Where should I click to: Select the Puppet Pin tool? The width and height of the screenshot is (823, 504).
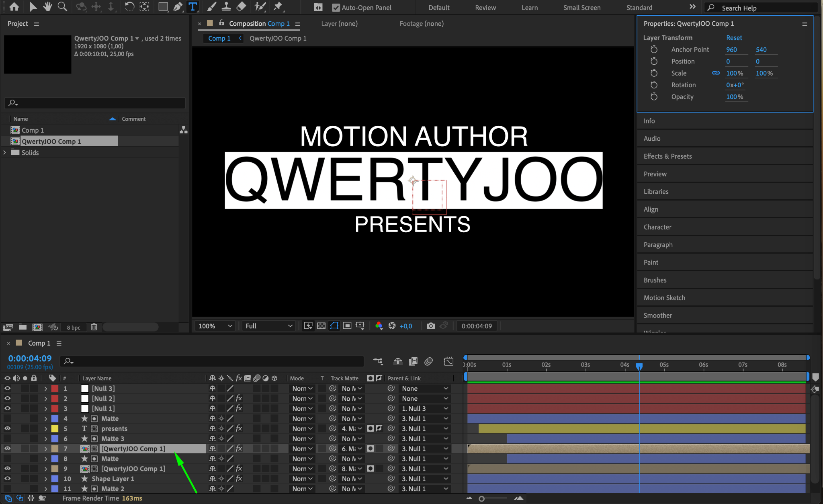278,7
